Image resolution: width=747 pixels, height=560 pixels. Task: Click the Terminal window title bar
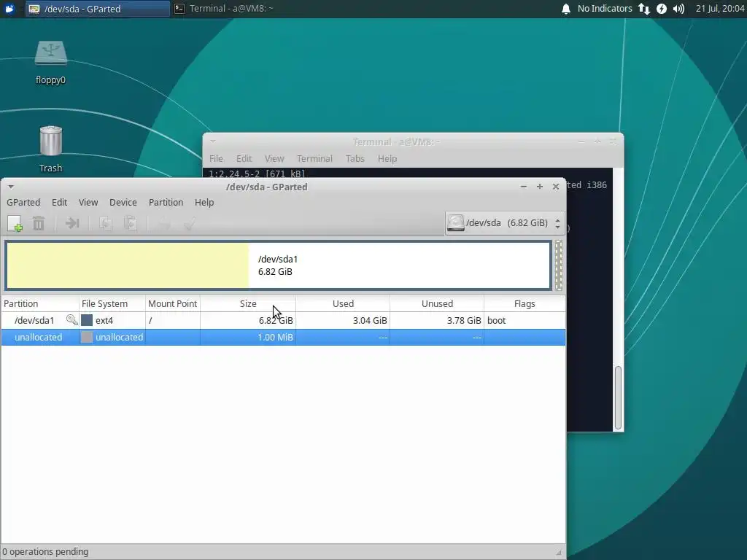tap(396, 141)
